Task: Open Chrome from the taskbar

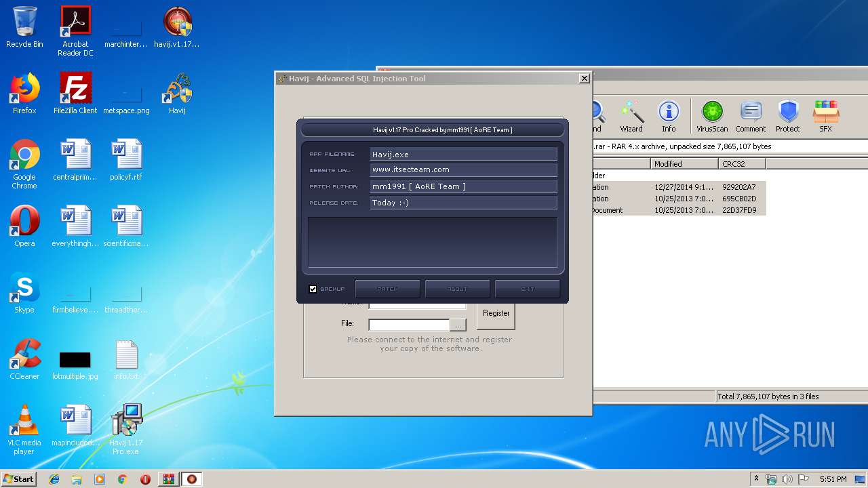Action: click(x=122, y=479)
